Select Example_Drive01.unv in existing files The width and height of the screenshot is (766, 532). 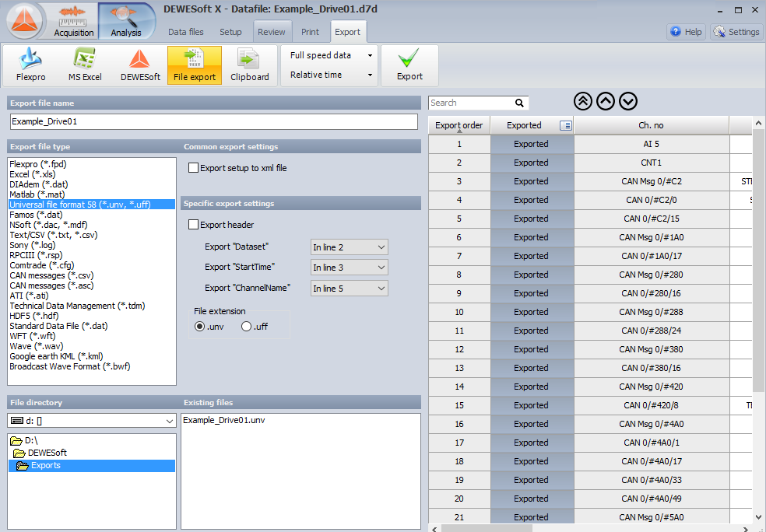coord(223,420)
